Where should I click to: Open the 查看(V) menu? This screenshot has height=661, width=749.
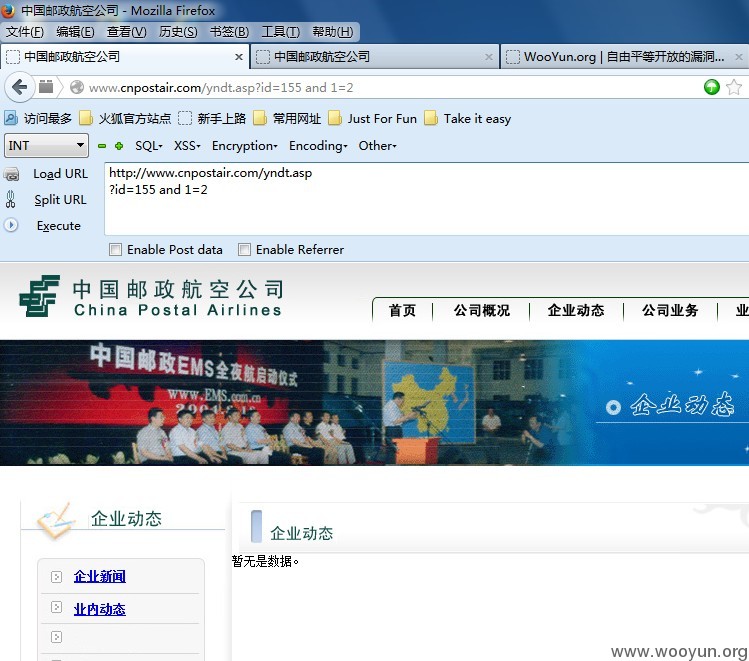coord(126,32)
